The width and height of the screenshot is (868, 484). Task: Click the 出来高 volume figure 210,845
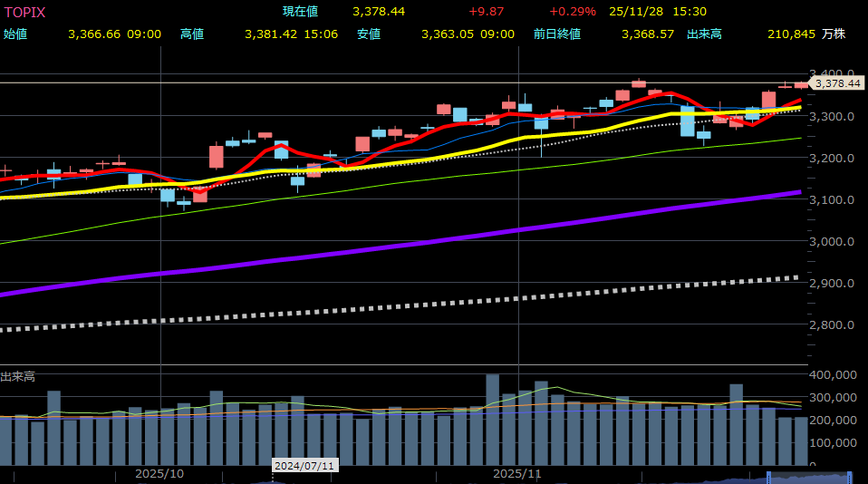[x=791, y=34]
